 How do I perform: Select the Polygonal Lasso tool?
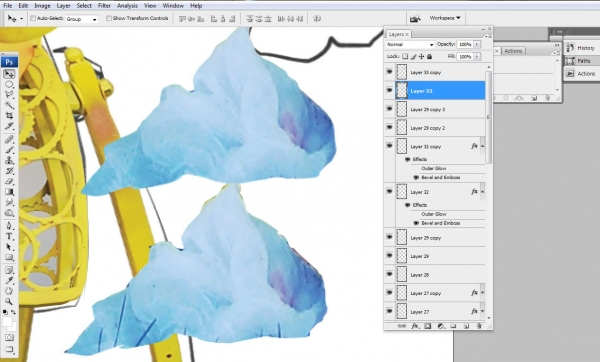pyautogui.click(x=9, y=95)
